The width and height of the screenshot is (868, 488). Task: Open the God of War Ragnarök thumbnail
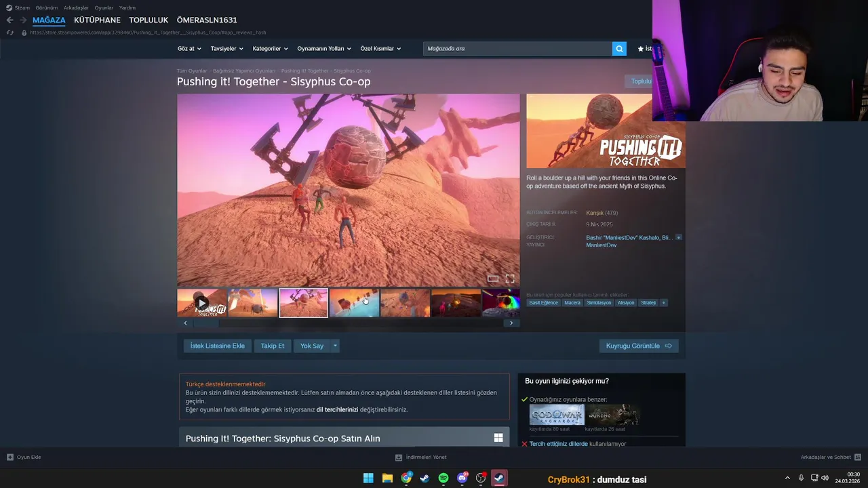point(557,415)
